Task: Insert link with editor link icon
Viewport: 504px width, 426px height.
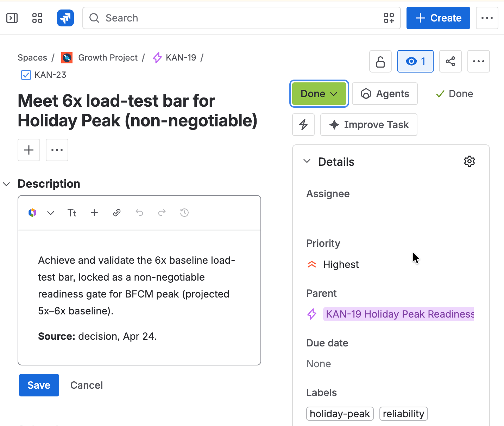Action: point(117,213)
